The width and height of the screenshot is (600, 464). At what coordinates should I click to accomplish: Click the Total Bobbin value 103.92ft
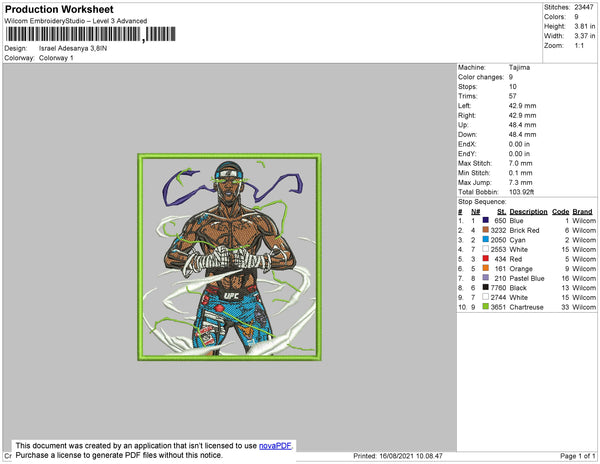[521, 192]
